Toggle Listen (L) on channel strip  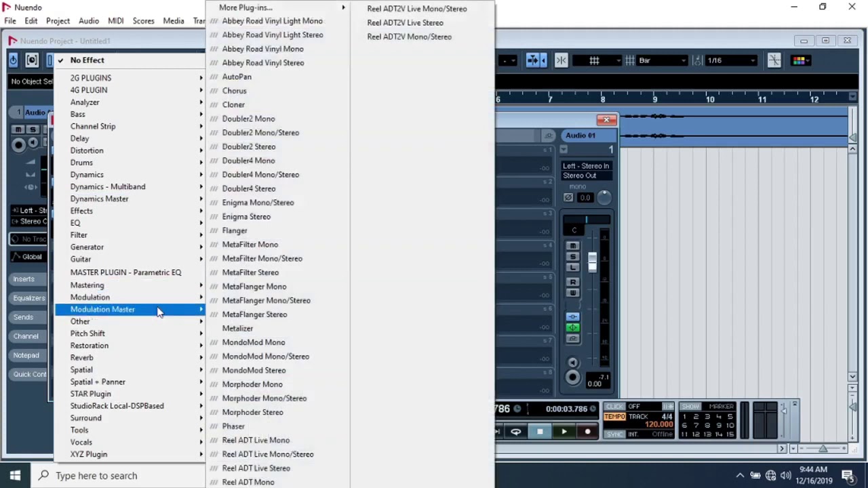pyautogui.click(x=573, y=268)
